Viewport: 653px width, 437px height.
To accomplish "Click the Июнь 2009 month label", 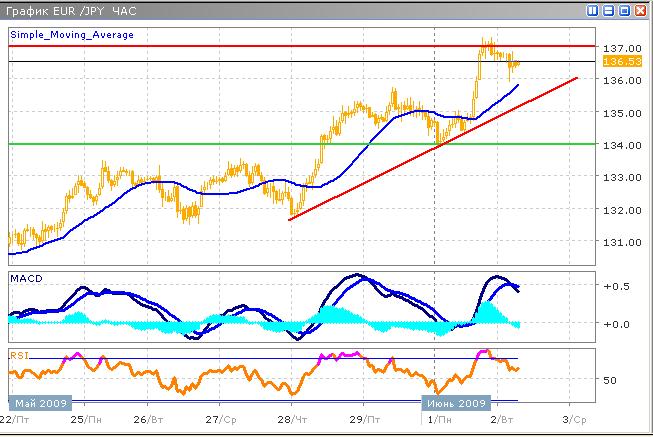I will 454,402.
